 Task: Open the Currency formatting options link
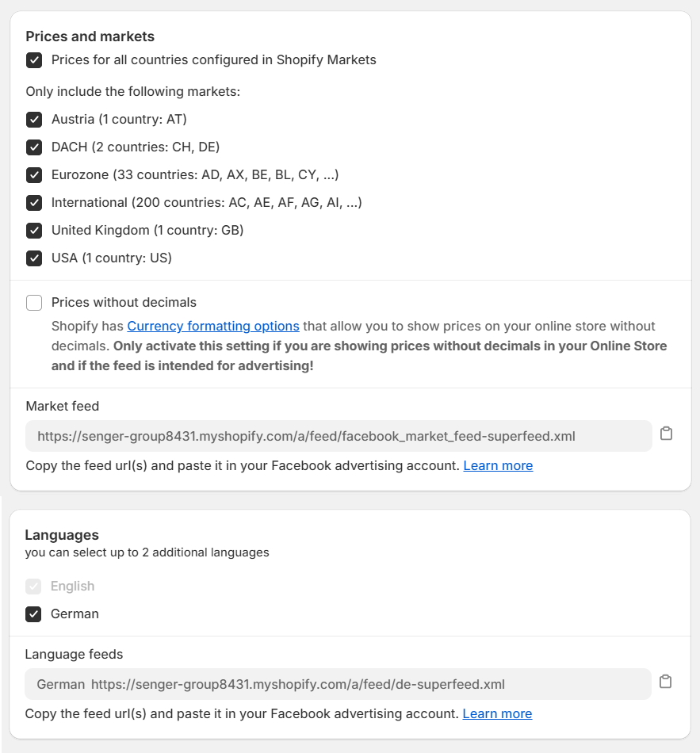(213, 326)
